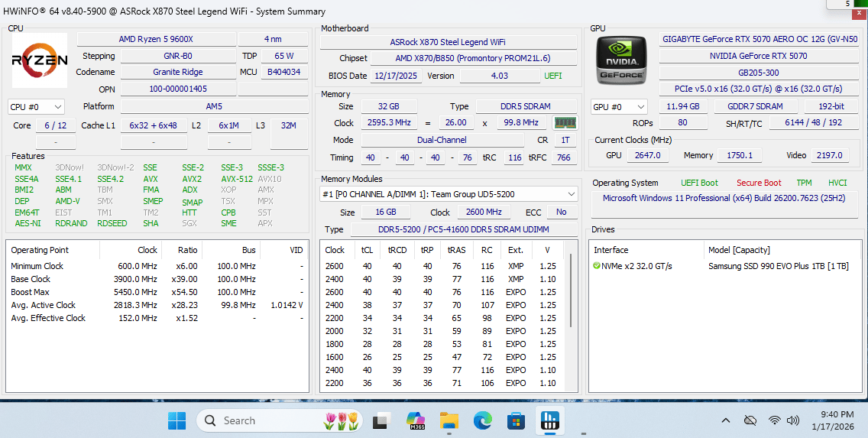Click the GPU clock 2647.0 value
The height and width of the screenshot is (438, 868).
648,156
